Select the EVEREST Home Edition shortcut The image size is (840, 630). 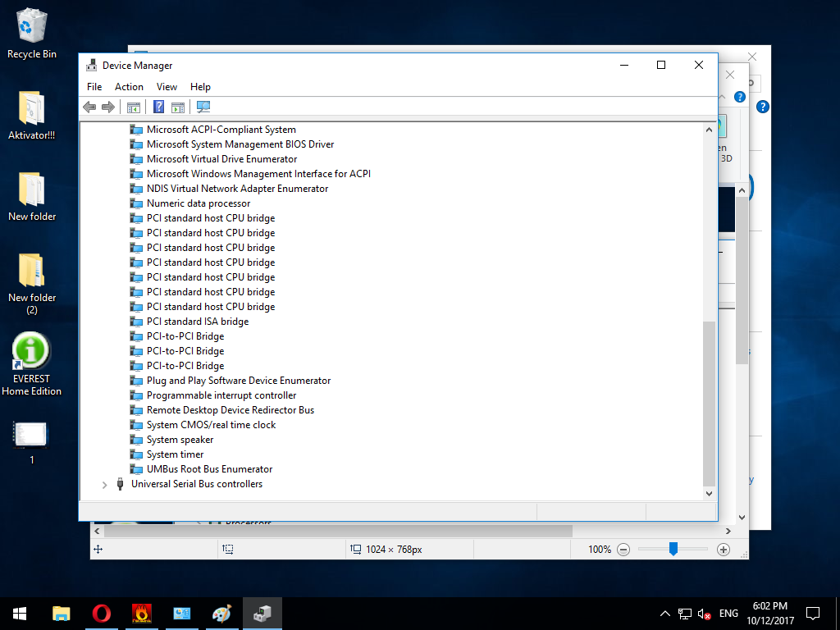click(x=31, y=364)
